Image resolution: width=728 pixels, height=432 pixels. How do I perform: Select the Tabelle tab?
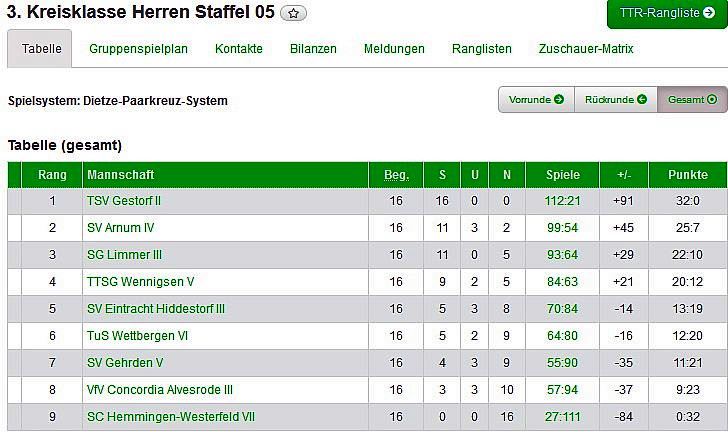(41, 48)
